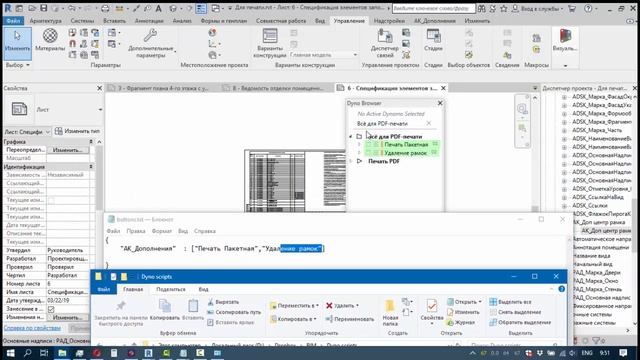Click the Удаление рамок script in Dyno Browser
The width and height of the screenshot is (640, 360).
(x=405, y=153)
